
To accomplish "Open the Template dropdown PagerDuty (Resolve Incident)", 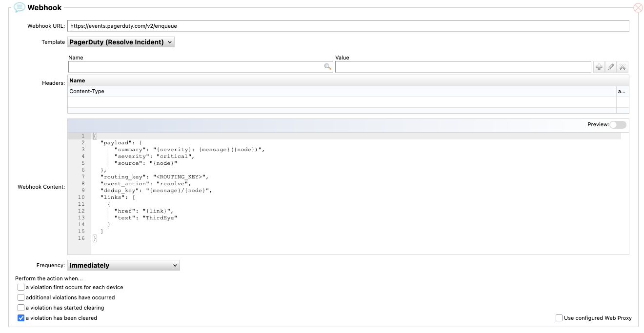I will pos(121,42).
